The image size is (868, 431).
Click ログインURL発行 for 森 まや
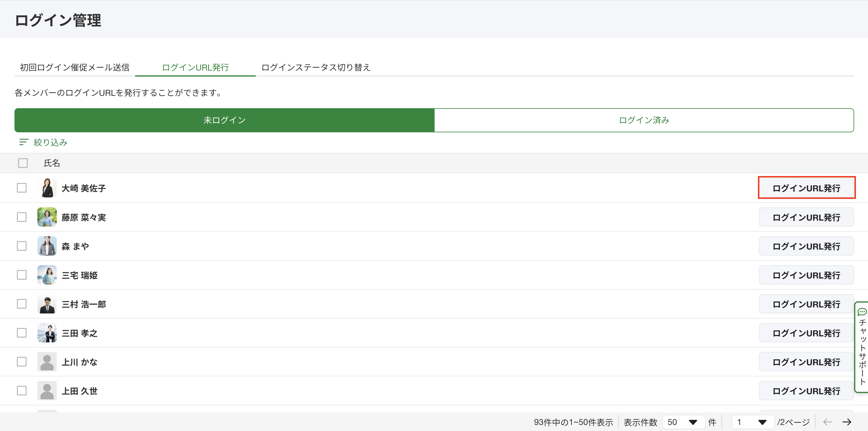point(806,246)
